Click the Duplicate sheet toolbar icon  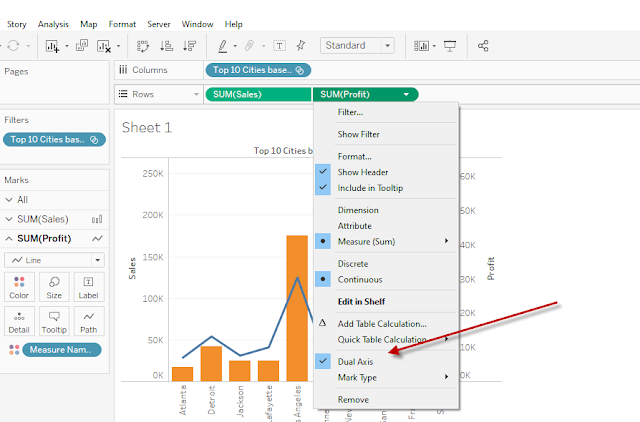pyautogui.click(x=82, y=45)
